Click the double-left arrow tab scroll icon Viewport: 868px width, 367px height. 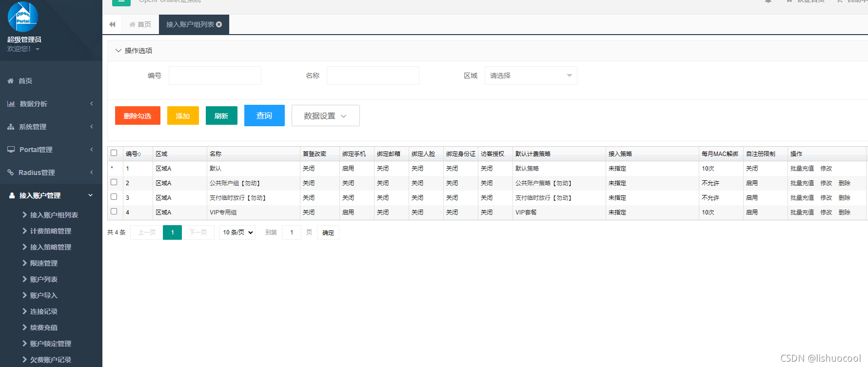113,24
